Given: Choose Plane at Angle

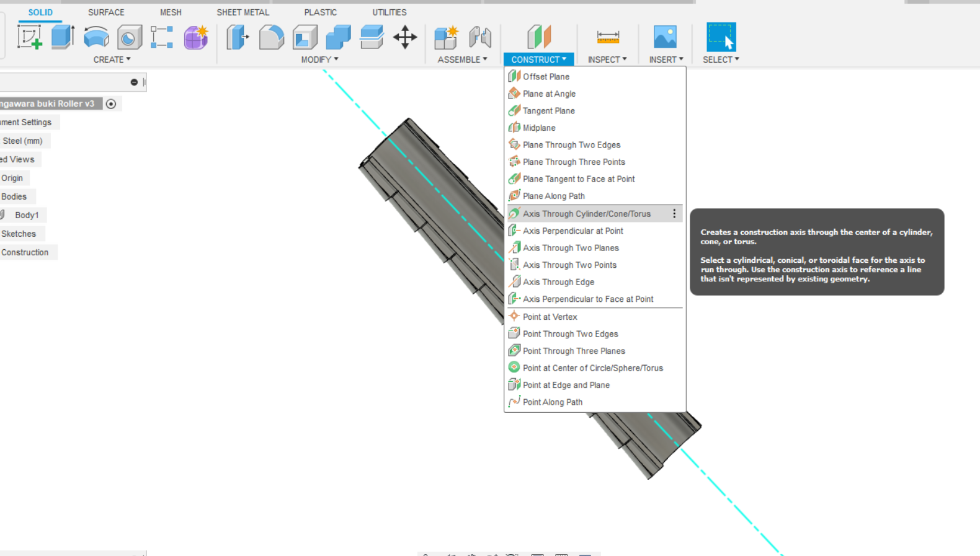Looking at the screenshot, I should pos(595,94).
